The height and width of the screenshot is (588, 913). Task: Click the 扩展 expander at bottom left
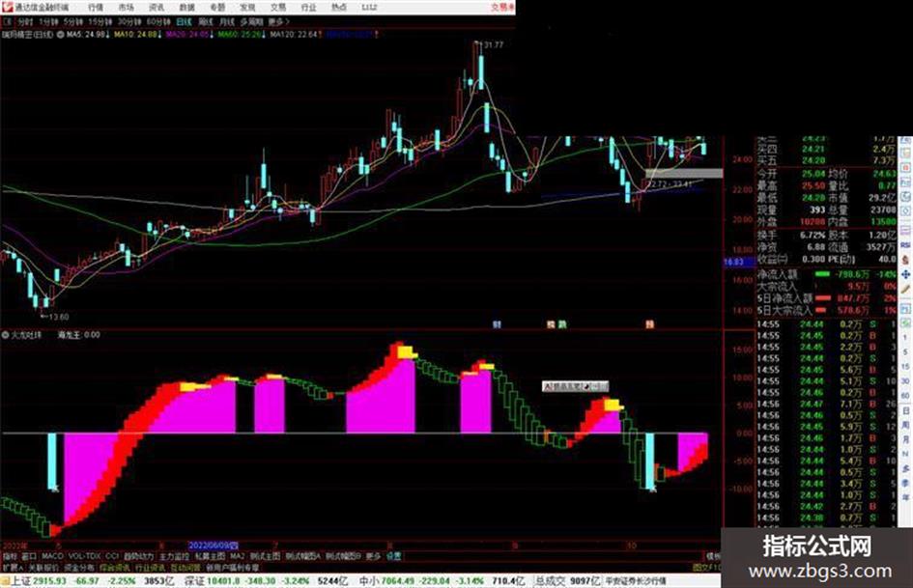(13, 567)
